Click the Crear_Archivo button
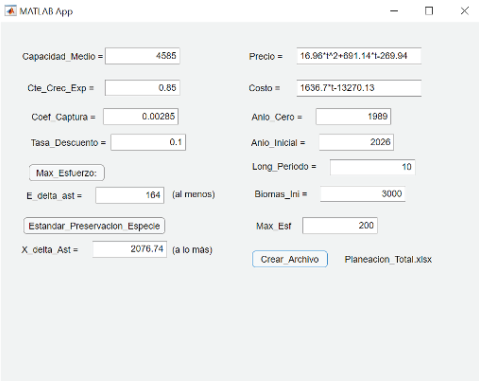 pos(290,259)
